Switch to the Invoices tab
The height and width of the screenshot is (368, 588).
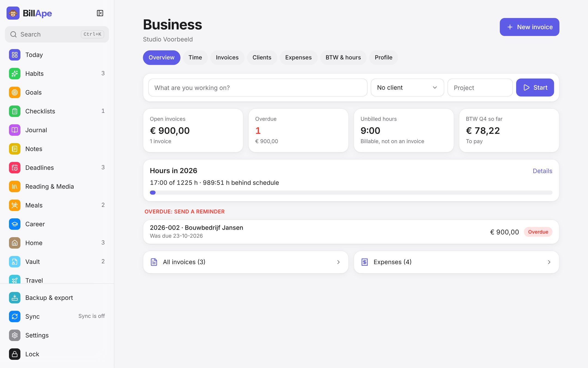(x=227, y=58)
